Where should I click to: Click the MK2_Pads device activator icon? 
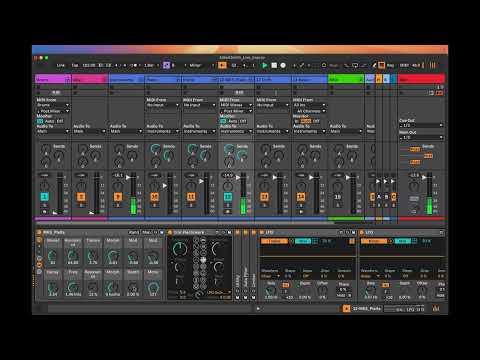(39, 232)
